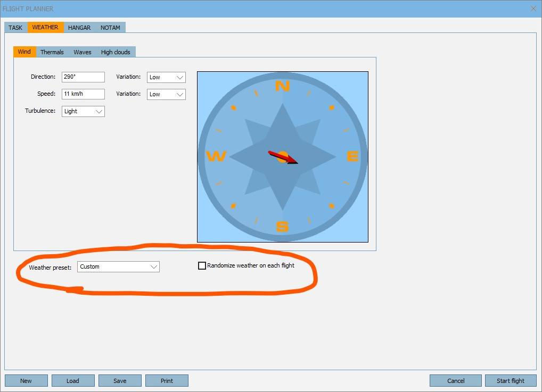The height and width of the screenshot is (392, 542).
Task: Open the Weather preset dropdown
Action: coord(118,266)
